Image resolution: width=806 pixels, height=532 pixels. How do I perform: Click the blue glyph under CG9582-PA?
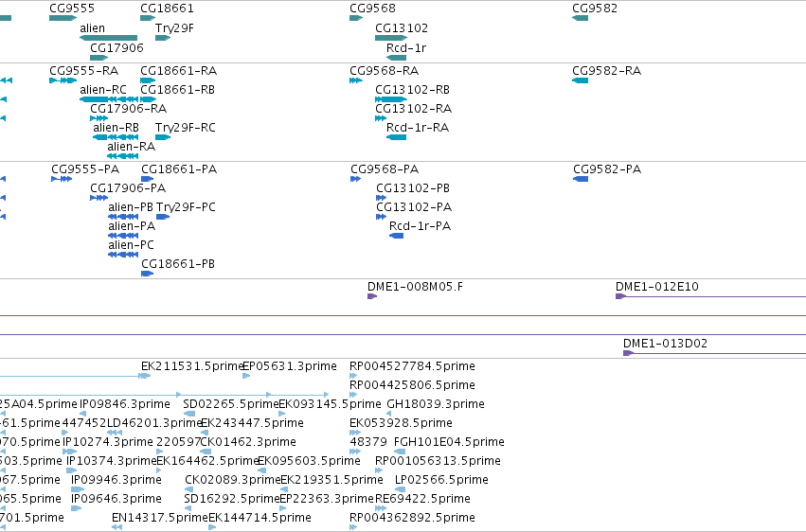click(581, 179)
